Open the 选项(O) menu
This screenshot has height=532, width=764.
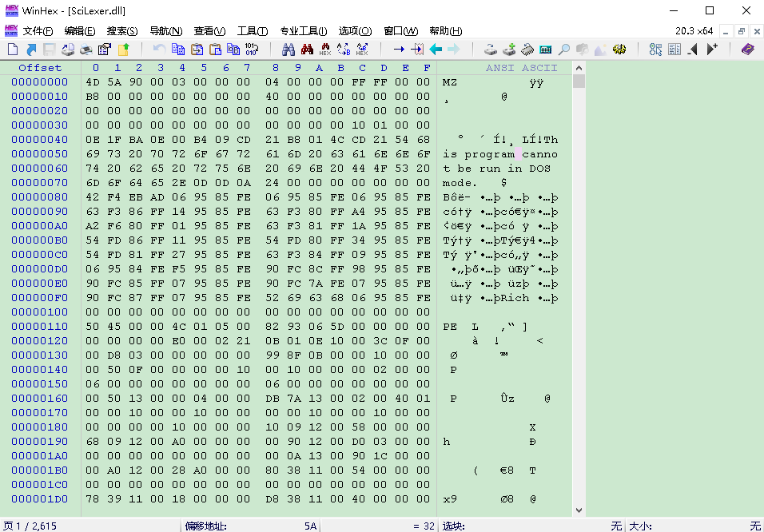click(x=355, y=31)
